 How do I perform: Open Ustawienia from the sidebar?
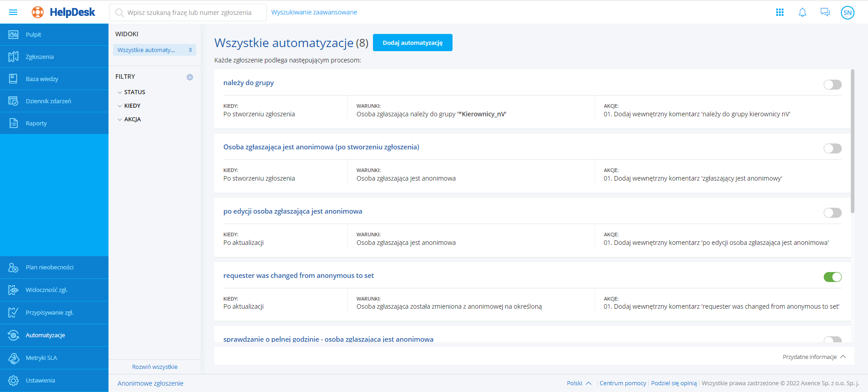40,380
